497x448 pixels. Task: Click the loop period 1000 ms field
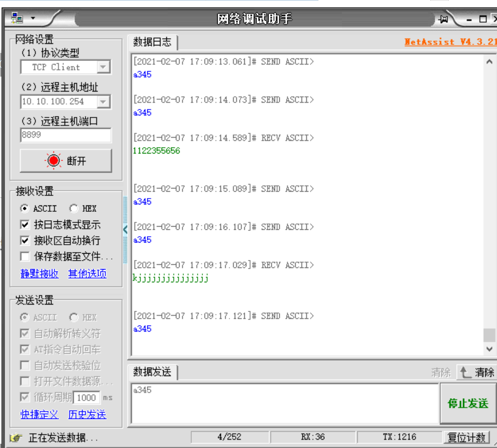[x=86, y=397]
